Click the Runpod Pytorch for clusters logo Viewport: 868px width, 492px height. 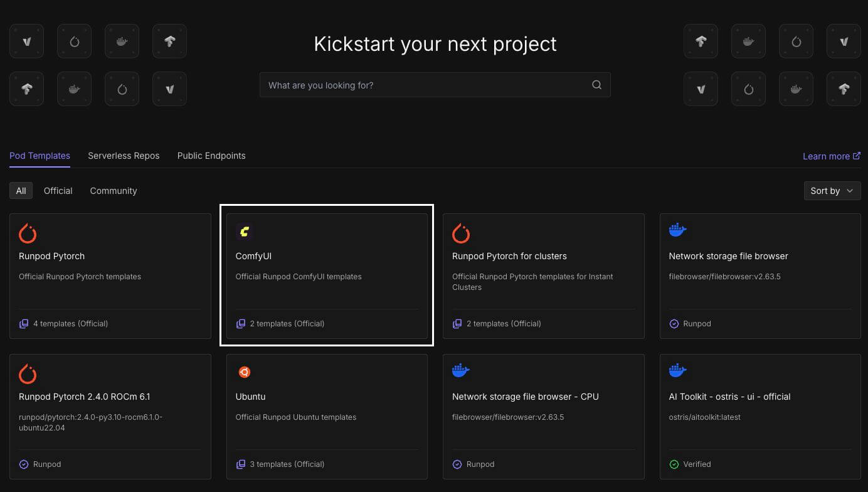coord(461,233)
